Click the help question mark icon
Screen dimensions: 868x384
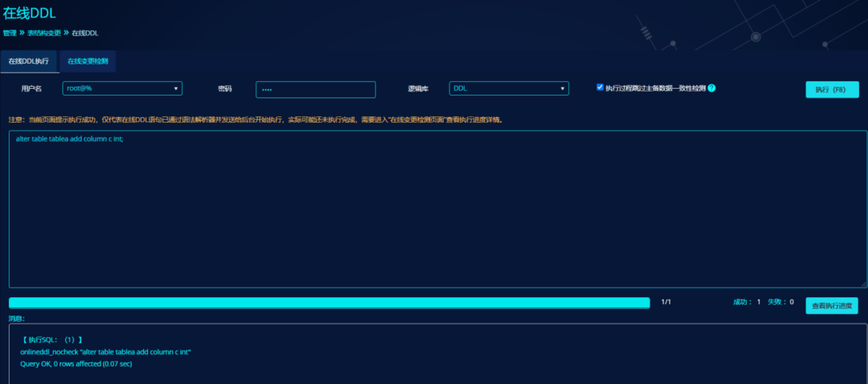pyautogui.click(x=712, y=88)
